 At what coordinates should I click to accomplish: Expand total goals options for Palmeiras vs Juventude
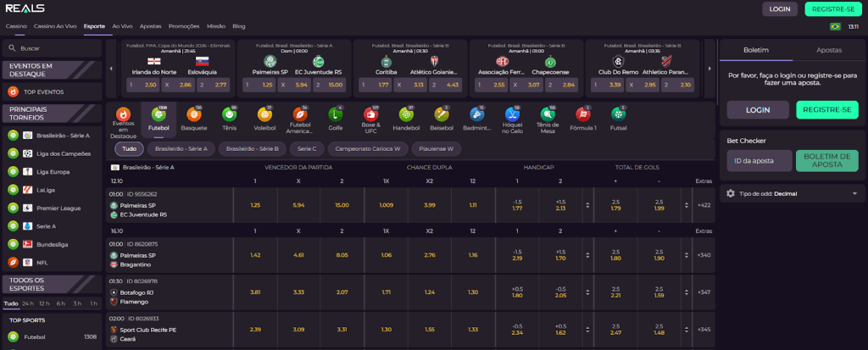[x=686, y=205]
